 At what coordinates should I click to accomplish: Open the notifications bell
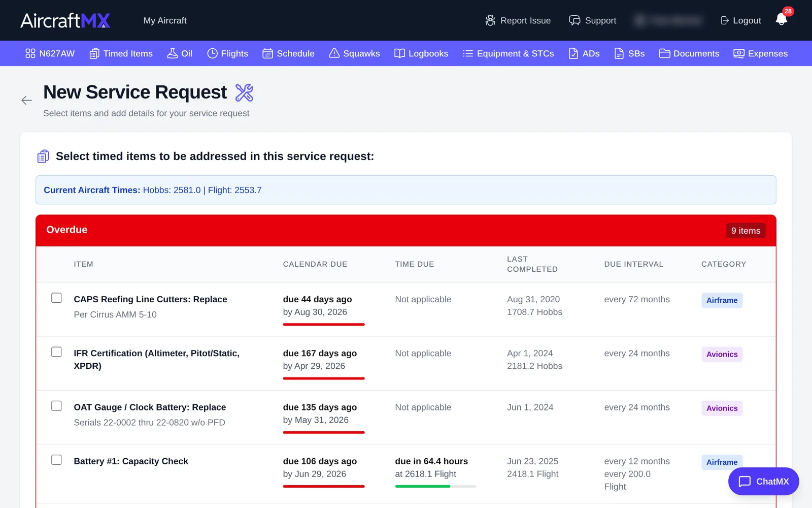point(782,20)
